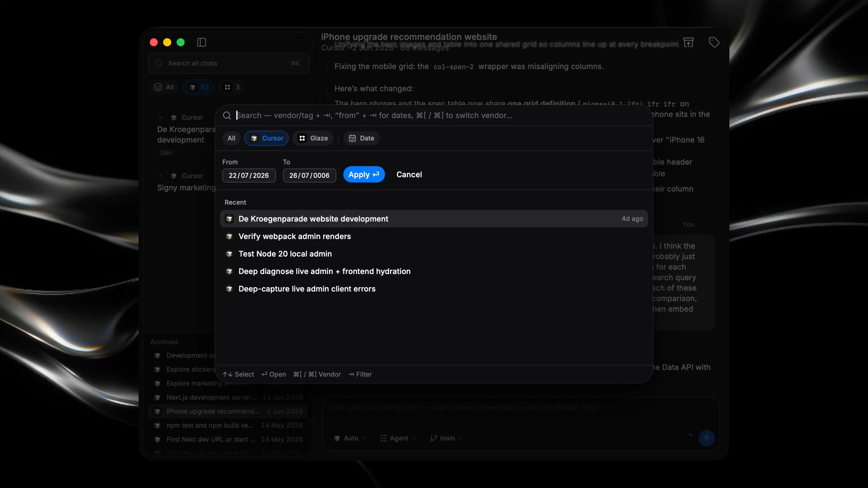Click the chat message input area
Screen dimensions: 868x488
pyautogui.click(x=521, y=408)
